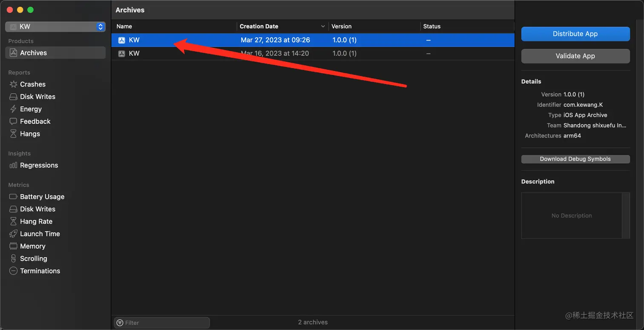Open the KW product selector dropdown
The image size is (644, 330).
point(55,26)
